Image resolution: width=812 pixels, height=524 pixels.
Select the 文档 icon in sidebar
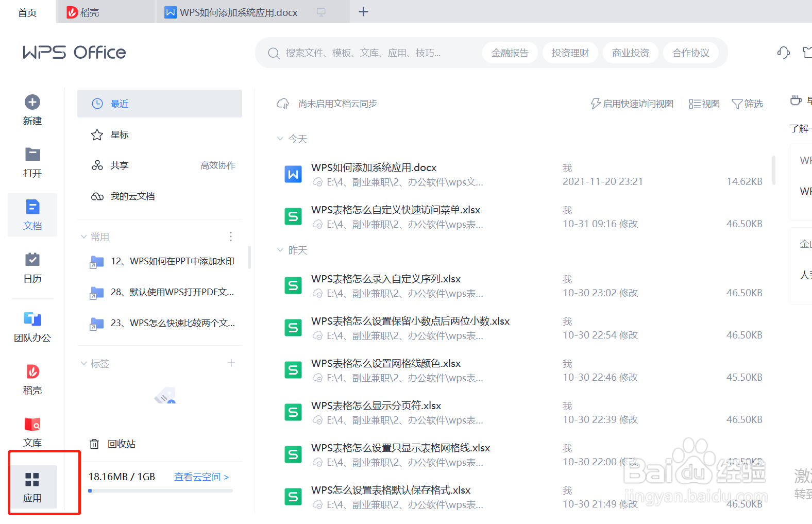pyautogui.click(x=32, y=207)
